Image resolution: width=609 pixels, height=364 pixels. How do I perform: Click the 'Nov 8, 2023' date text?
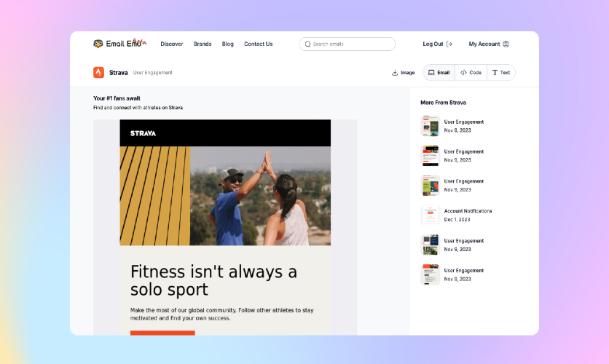point(457,279)
